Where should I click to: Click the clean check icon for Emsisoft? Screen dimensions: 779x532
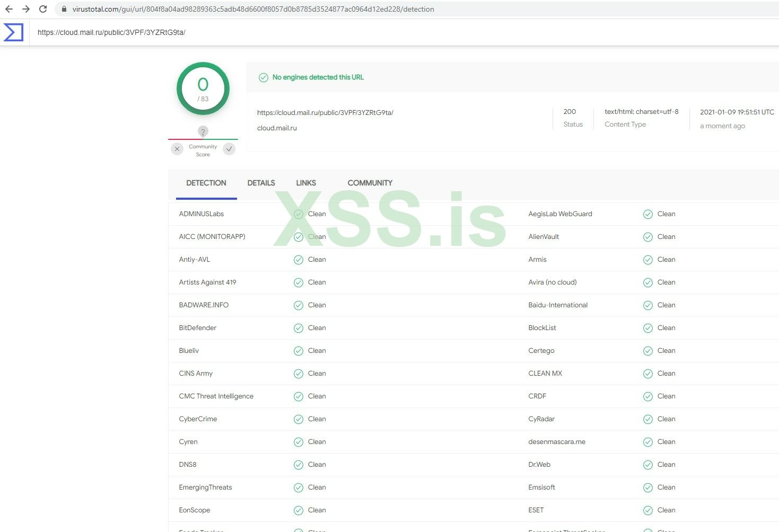(x=648, y=488)
